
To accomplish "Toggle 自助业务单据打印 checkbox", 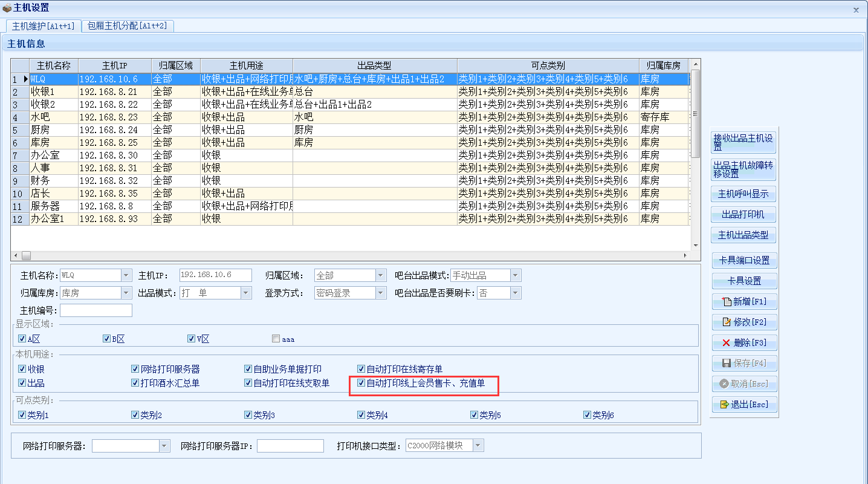I will [248, 369].
